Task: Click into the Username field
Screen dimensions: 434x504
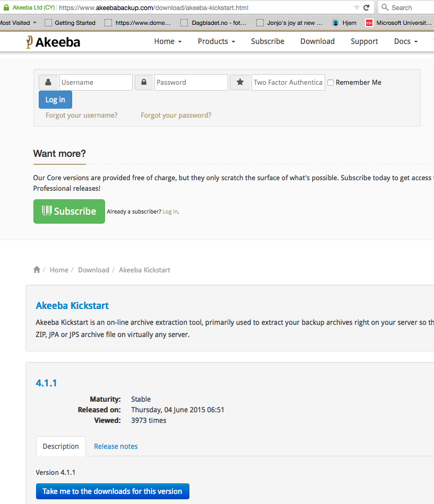Action: (96, 82)
